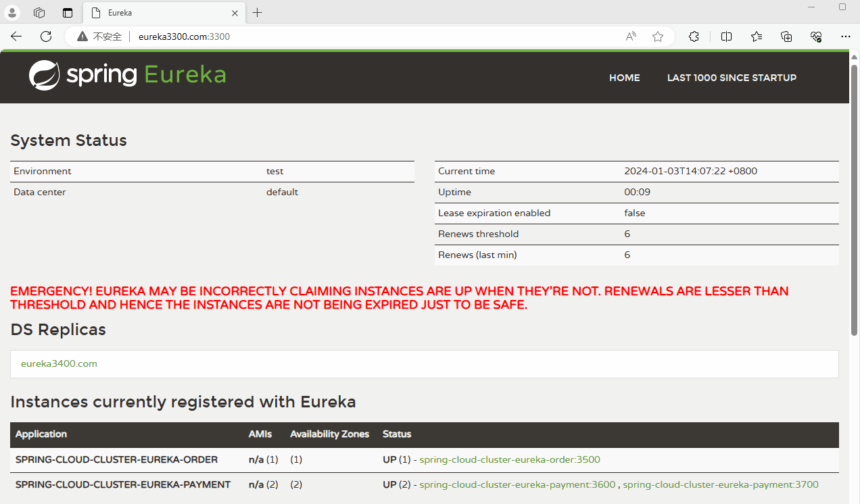The height and width of the screenshot is (504, 860).
Task: Click the Renews threshold label
Action: [479, 234]
